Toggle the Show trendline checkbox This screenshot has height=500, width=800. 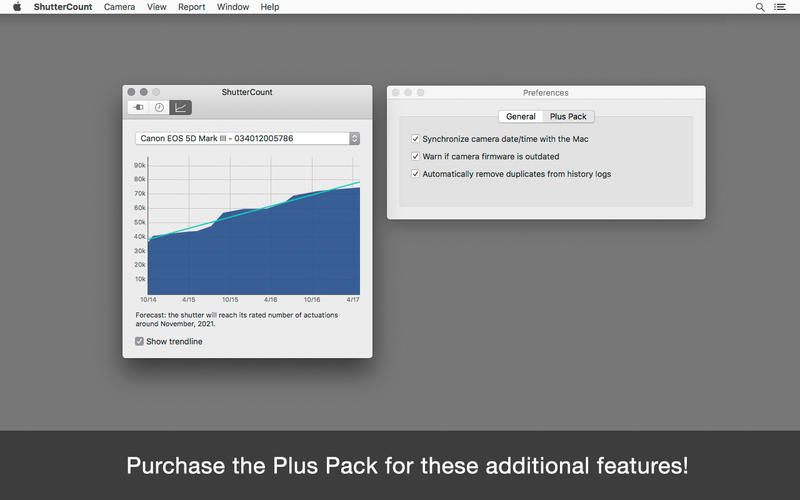[139, 341]
